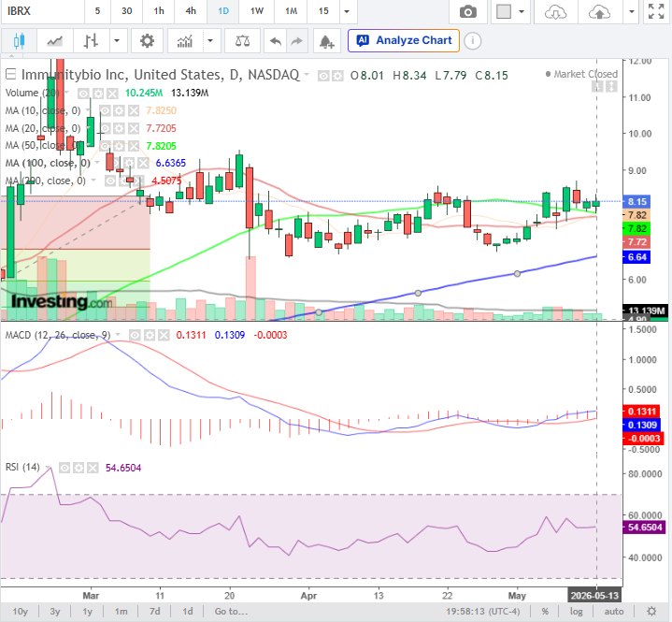Save chart layout to cloud
Viewport: 672px width, 622px height.
coord(599,11)
